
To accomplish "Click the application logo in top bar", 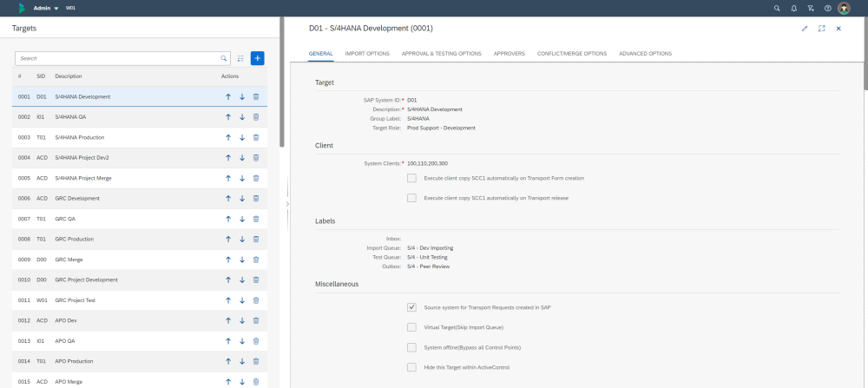I will (22, 9).
